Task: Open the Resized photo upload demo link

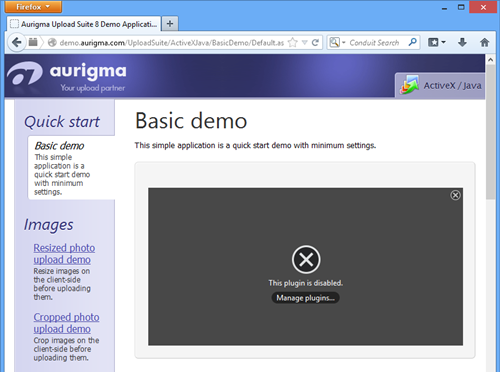Action: pos(64,254)
